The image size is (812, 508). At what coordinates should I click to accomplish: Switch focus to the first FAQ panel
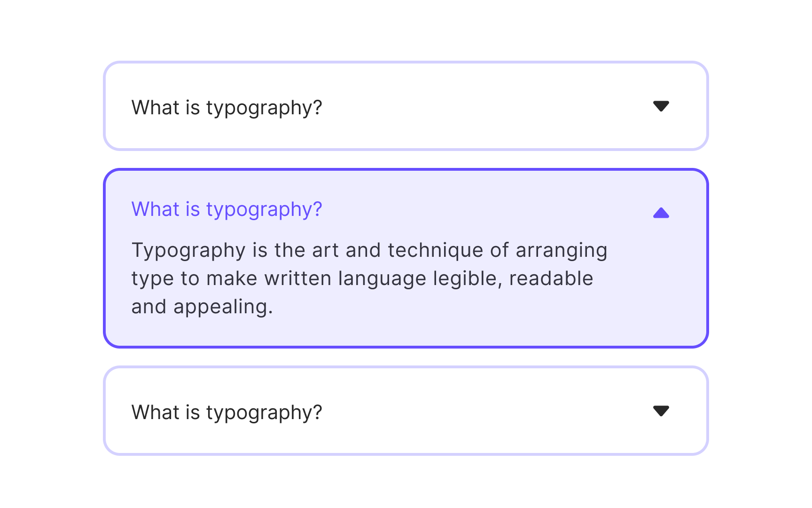[406, 106]
